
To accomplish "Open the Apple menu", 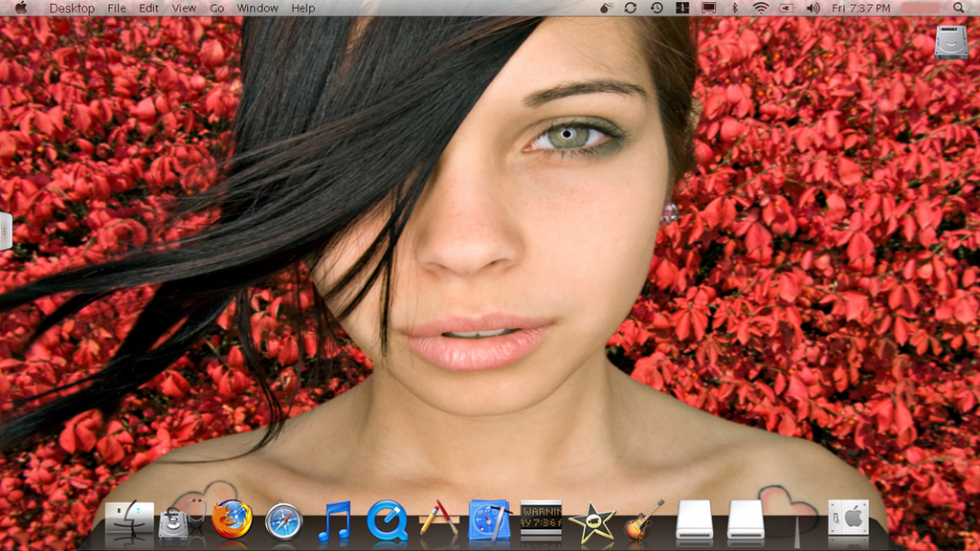I will (21, 8).
